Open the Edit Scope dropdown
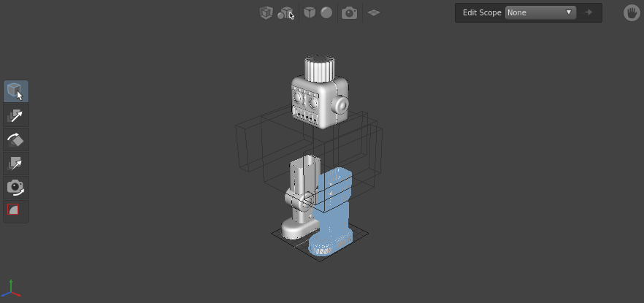 540,12
